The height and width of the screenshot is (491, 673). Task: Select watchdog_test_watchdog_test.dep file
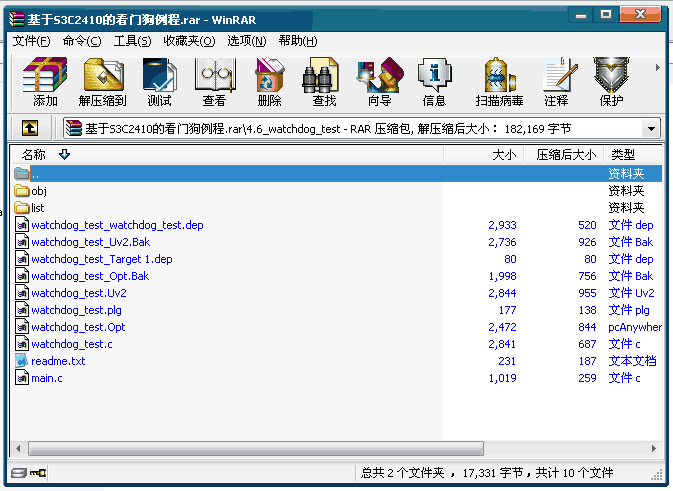(x=117, y=225)
